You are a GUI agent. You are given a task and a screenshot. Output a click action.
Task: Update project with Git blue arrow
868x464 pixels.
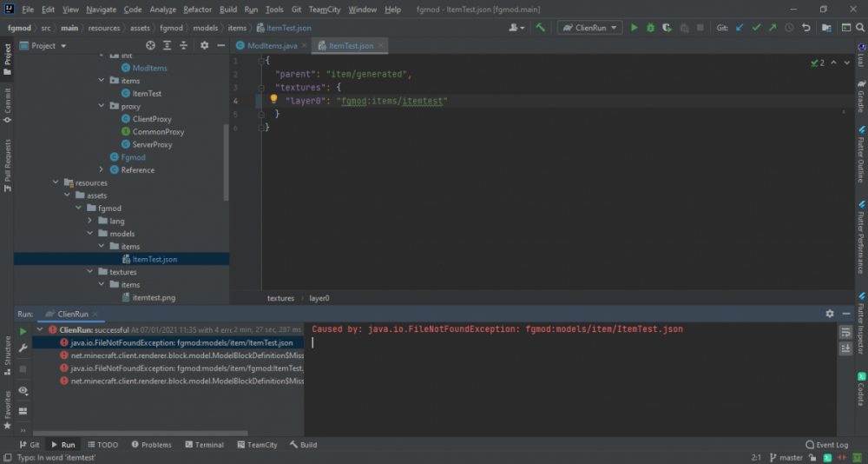pyautogui.click(x=740, y=27)
